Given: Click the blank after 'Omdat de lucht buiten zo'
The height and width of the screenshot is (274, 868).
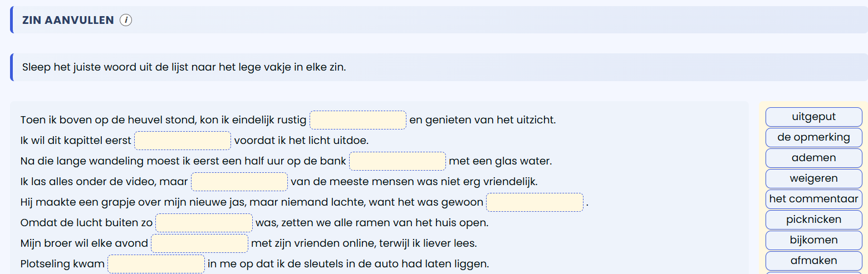Looking at the screenshot, I should point(204,223).
